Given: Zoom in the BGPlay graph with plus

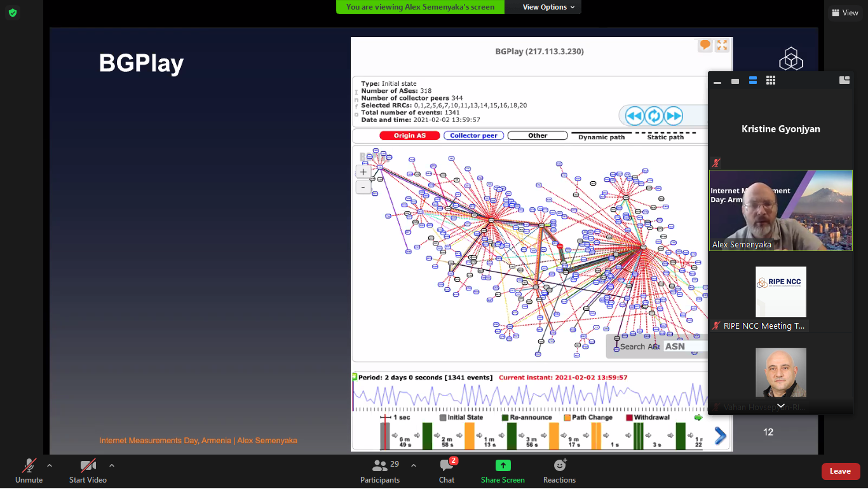Looking at the screenshot, I should (x=363, y=172).
